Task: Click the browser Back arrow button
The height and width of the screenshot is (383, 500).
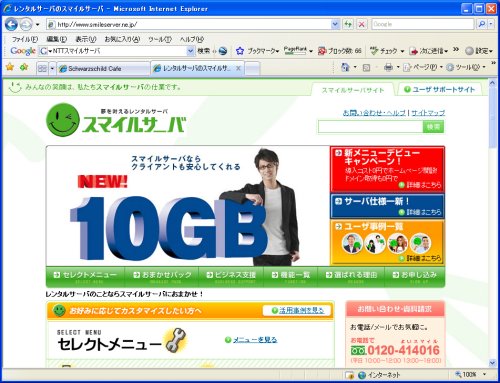Action: (x=11, y=24)
